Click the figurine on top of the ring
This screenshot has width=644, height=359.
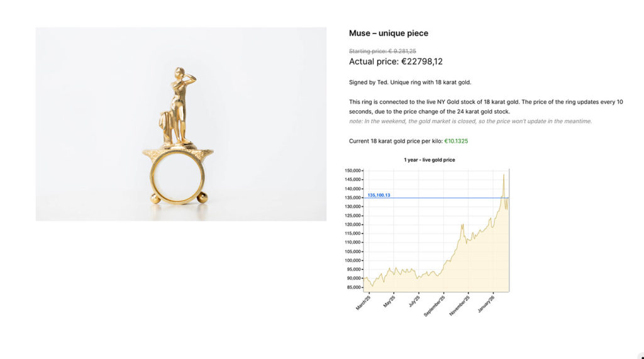[179, 104]
